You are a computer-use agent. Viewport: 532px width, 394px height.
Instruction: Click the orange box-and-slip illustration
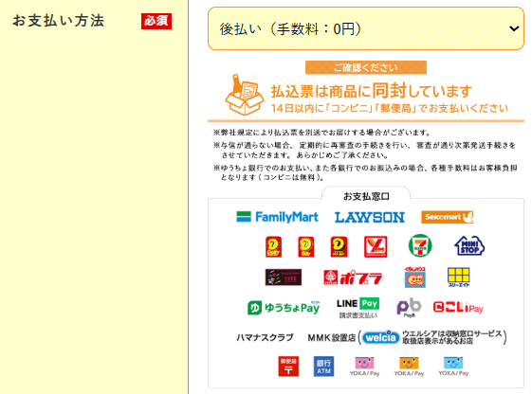pos(245,95)
